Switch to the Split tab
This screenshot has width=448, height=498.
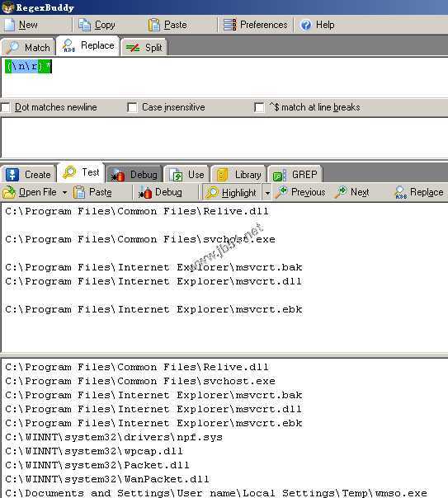pos(144,48)
